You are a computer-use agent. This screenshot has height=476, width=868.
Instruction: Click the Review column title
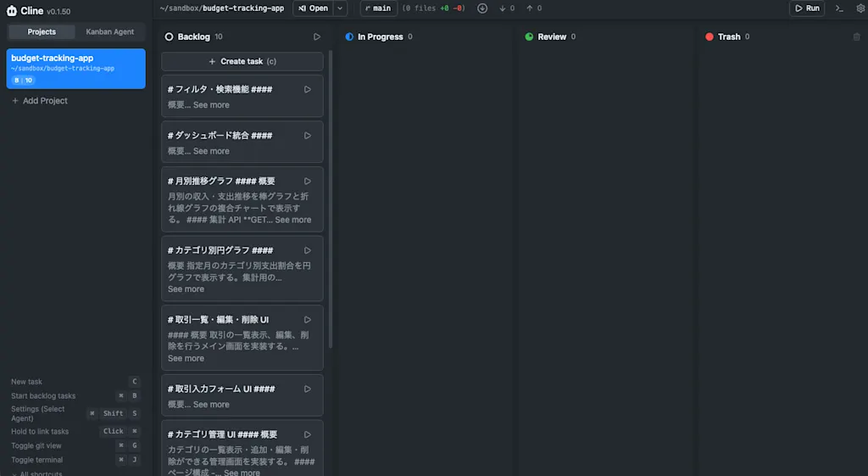click(x=552, y=36)
